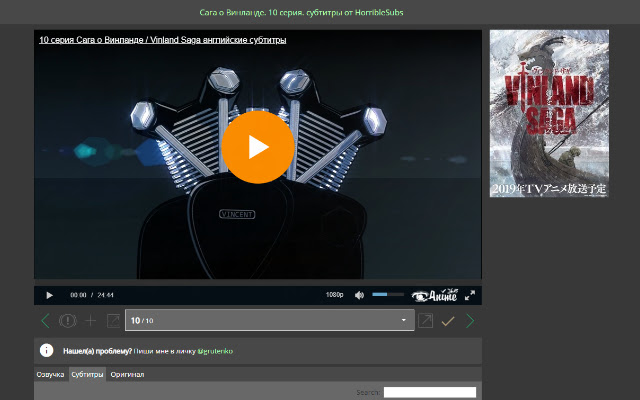Adjust the volume slider
640x400 pixels.
click(388, 294)
